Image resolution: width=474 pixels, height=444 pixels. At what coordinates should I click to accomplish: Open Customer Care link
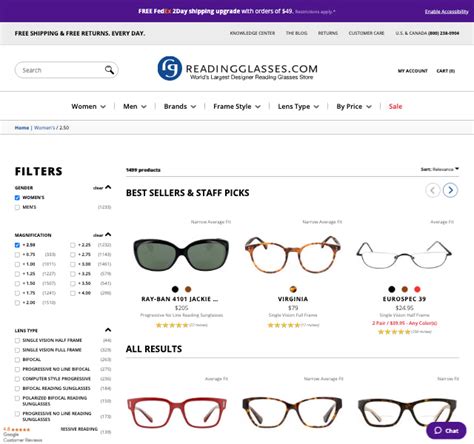(x=366, y=33)
